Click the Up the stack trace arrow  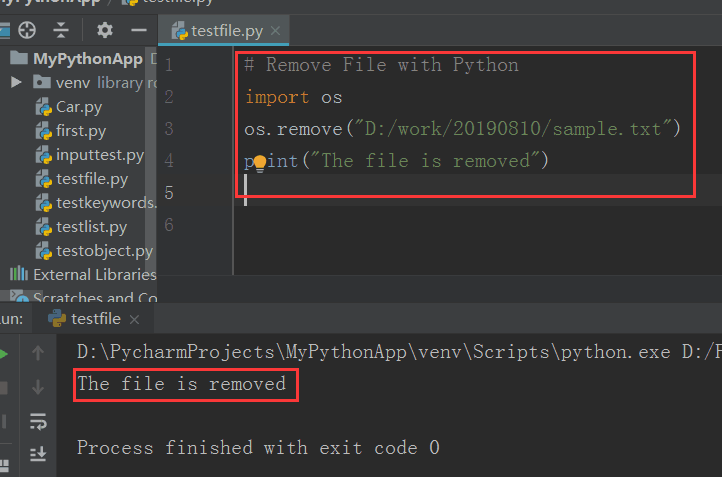[38, 353]
